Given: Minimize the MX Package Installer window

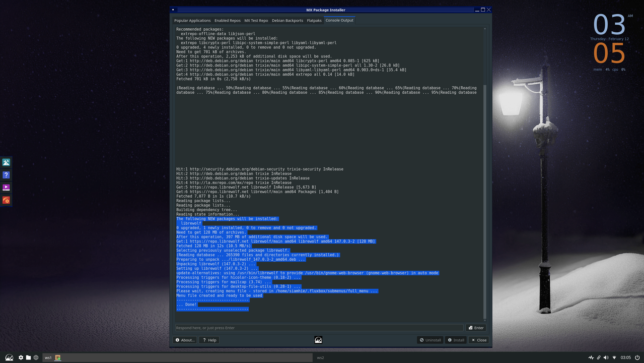Looking at the screenshot, I should [x=477, y=10].
